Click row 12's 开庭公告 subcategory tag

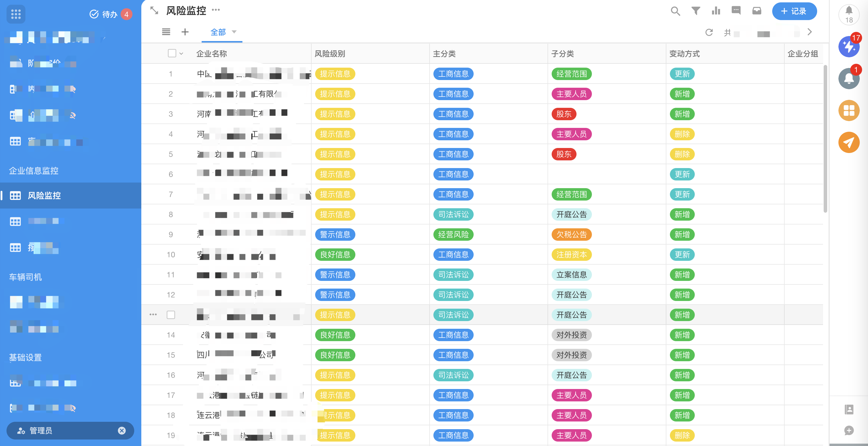(x=571, y=295)
